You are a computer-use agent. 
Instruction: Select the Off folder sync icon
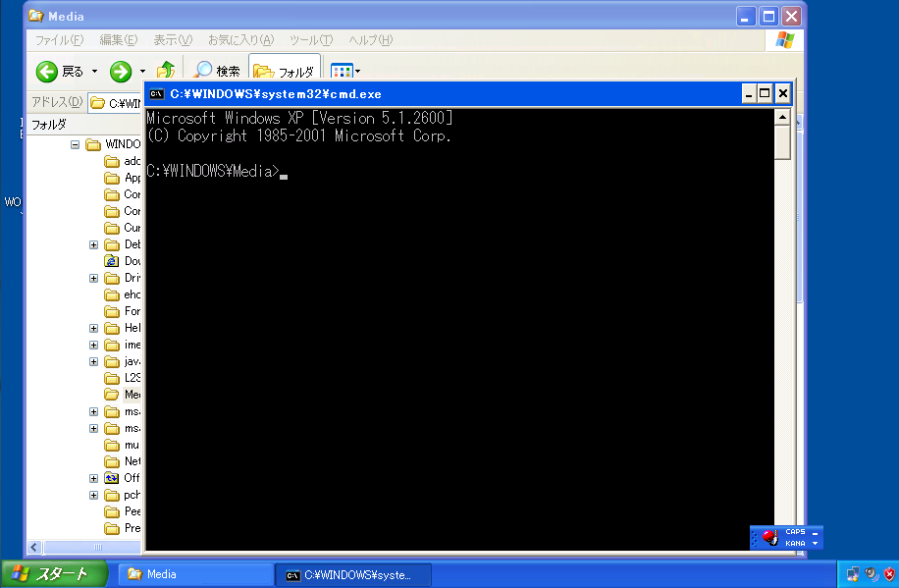click(x=112, y=478)
